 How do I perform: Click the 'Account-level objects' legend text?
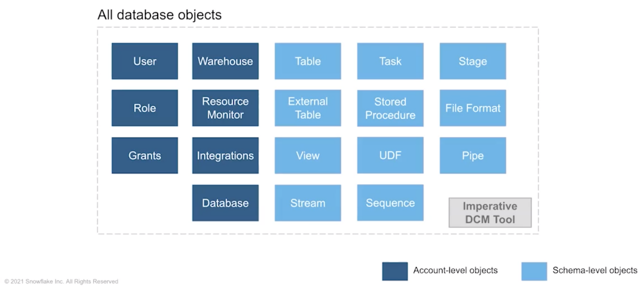coord(455,270)
